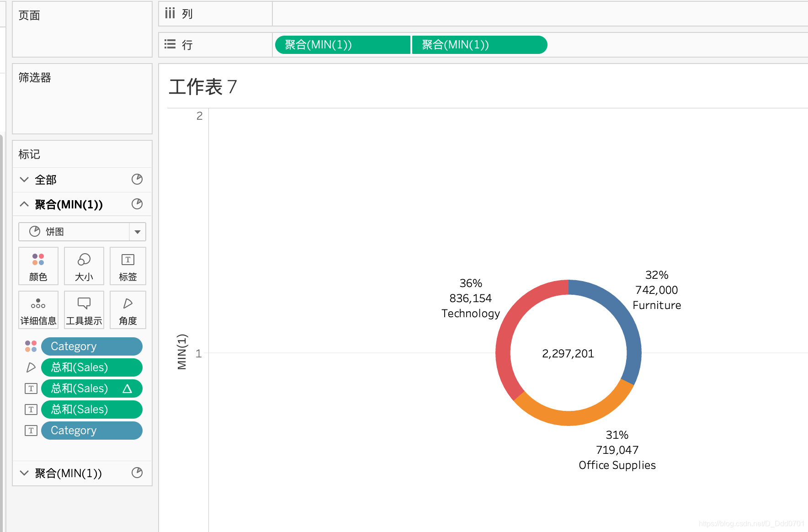The height and width of the screenshot is (532, 808).
Task: Open the Tooltip (工具提示) mark card
Action: click(x=84, y=310)
